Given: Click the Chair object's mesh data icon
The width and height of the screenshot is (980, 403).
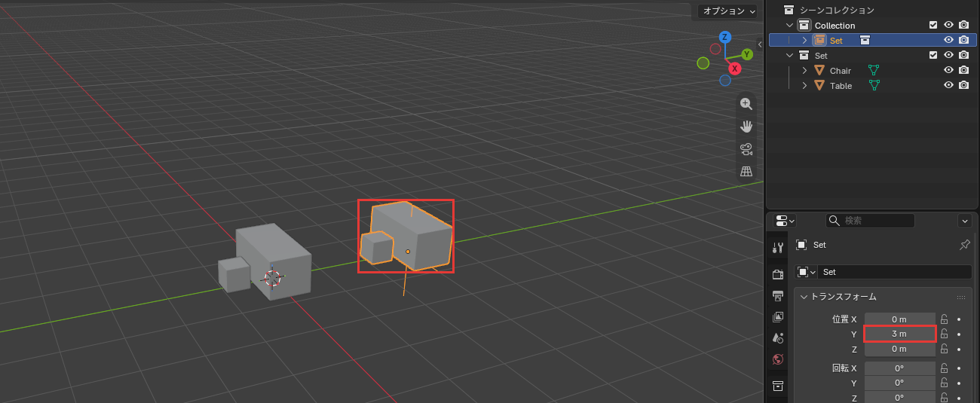Looking at the screenshot, I should click(874, 70).
